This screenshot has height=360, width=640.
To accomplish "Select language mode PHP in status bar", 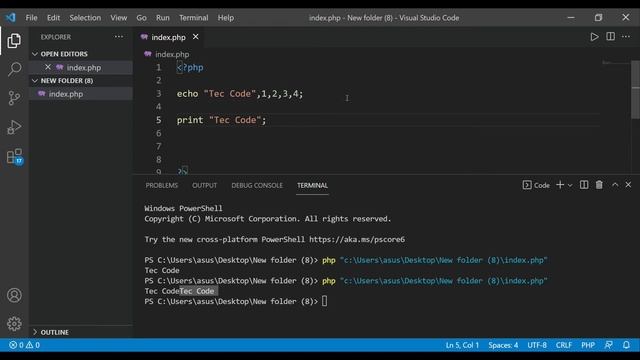I will [x=588, y=345].
